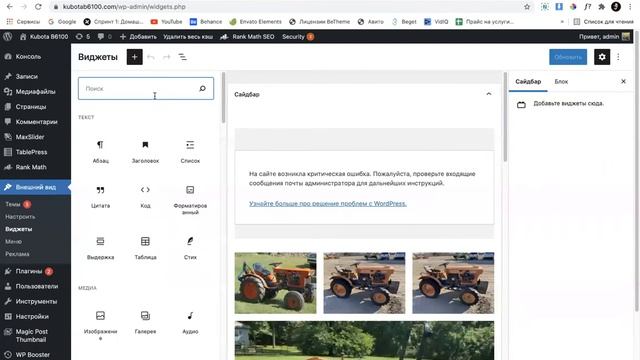Open Kubota B6100 site link
The width and height of the screenshot is (640, 360).
[44, 37]
